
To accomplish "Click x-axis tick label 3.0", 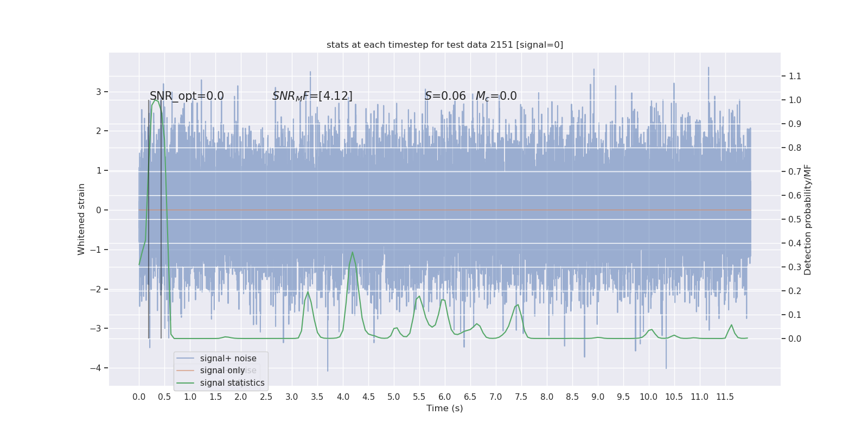I will (x=292, y=397).
